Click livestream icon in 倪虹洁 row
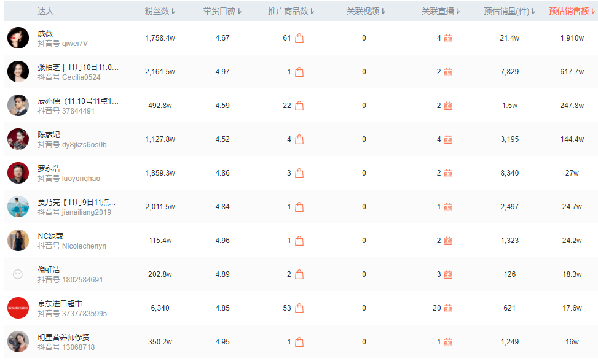598x364 pixels. 448,274
